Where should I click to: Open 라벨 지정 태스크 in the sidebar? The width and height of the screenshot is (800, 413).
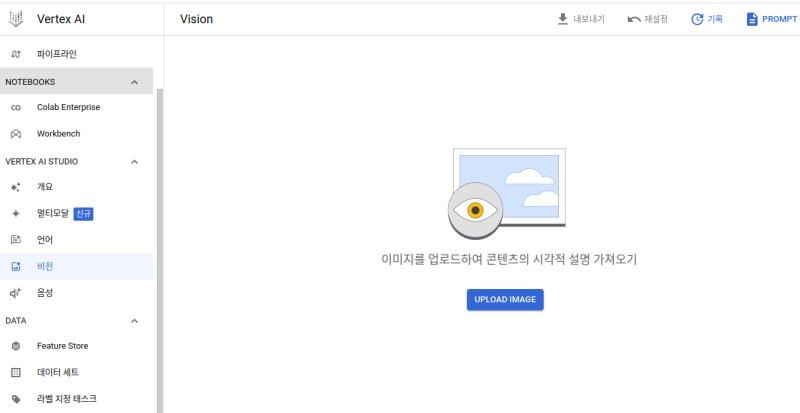click(x=77, y=399)
